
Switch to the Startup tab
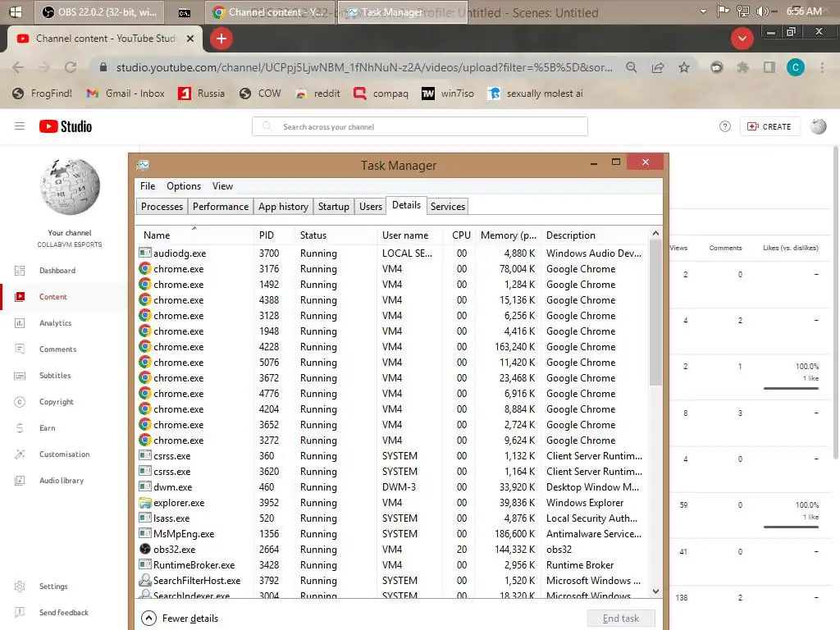(333, 206)
